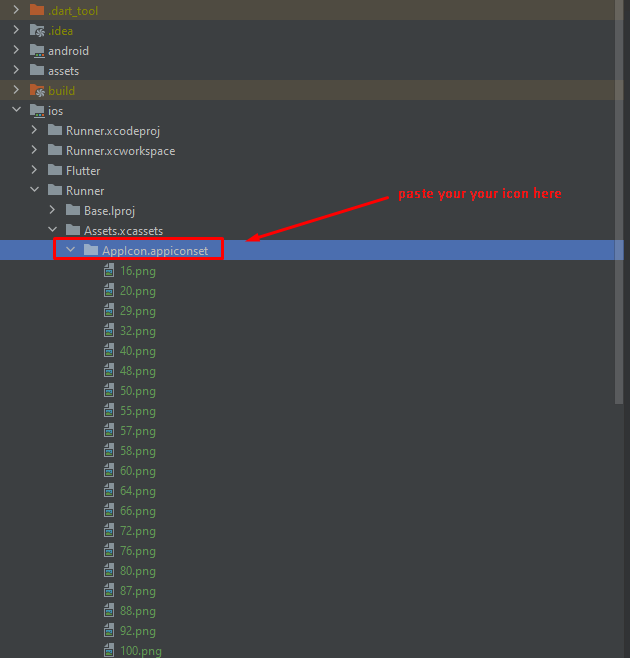Select the 64.png file
The width and height of the screenshot is (630, 658).
[138, 490]
